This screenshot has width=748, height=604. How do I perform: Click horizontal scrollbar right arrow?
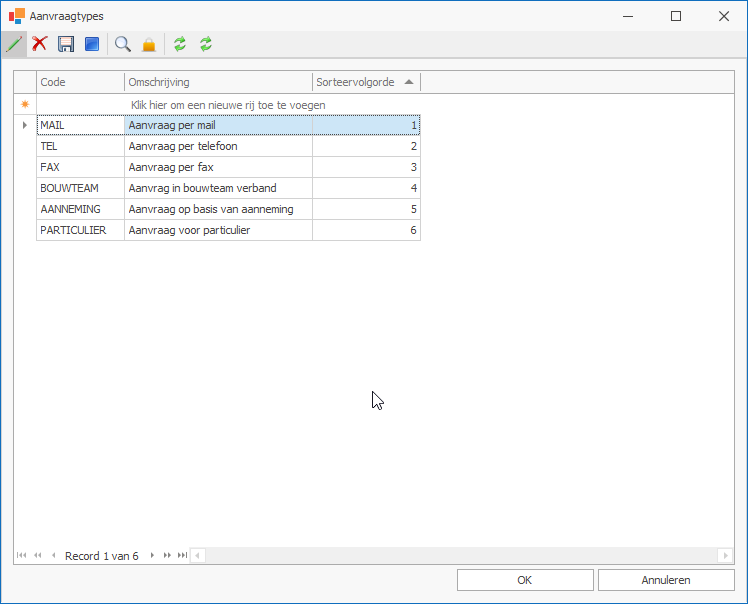726,555
